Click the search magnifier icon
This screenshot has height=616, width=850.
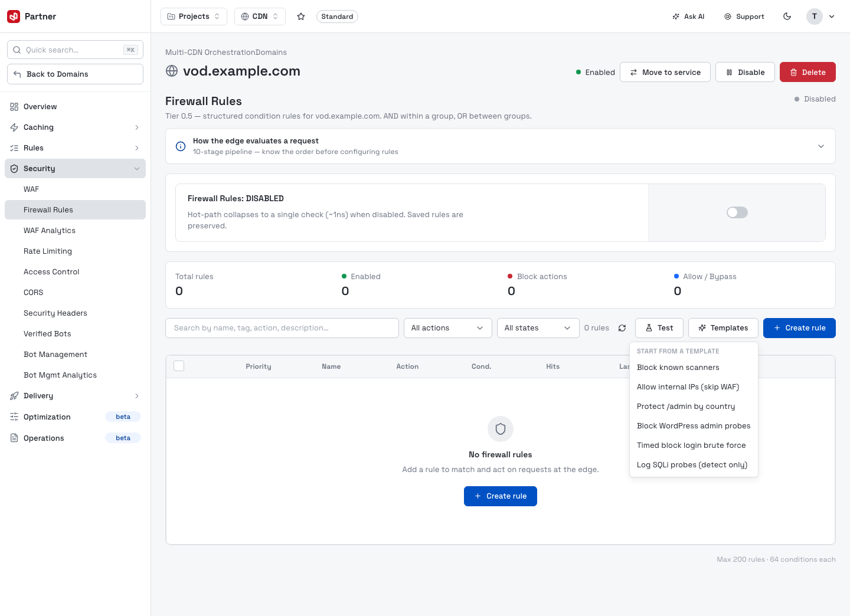coord(17,50)
